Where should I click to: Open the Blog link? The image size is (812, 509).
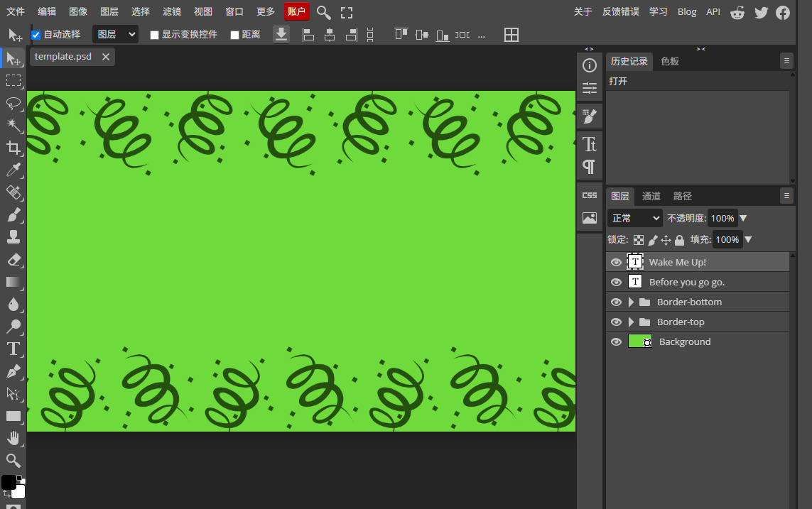coord(687,12)
